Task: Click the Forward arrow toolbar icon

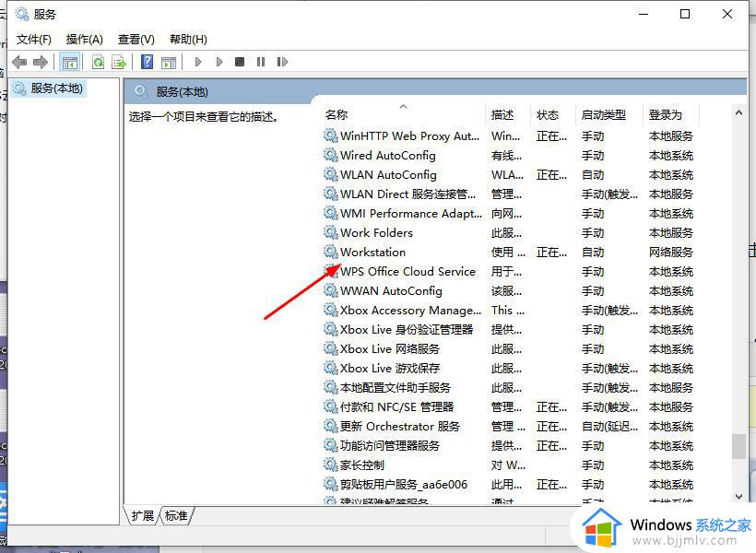Action: [x=41, y=62]
